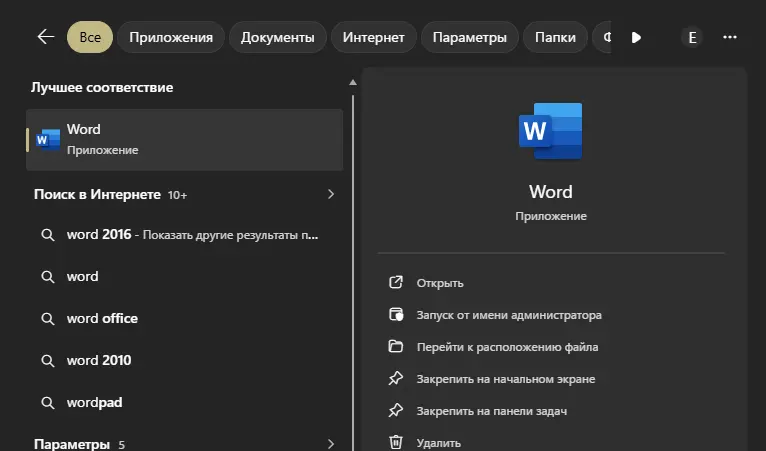Click the back arrow in search header

(x=45, y=37)
